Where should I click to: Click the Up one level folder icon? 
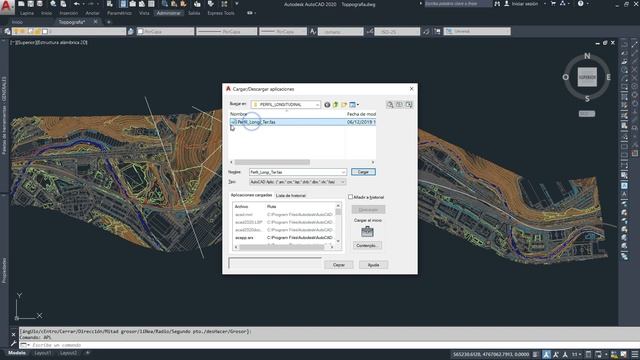click(x=336, y=105)
